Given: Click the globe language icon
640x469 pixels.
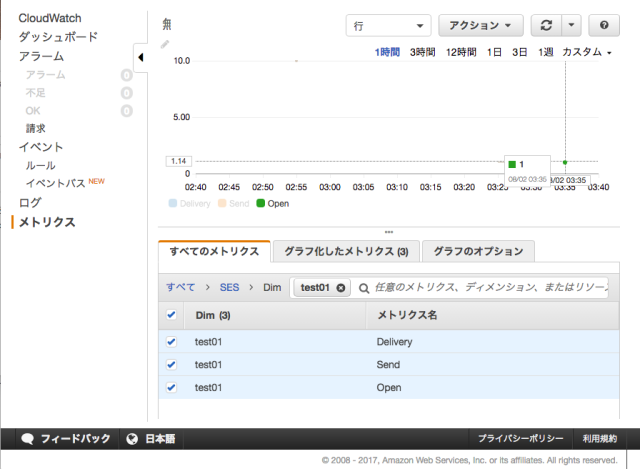Looking at the screenshot, I should coord(132,439).
